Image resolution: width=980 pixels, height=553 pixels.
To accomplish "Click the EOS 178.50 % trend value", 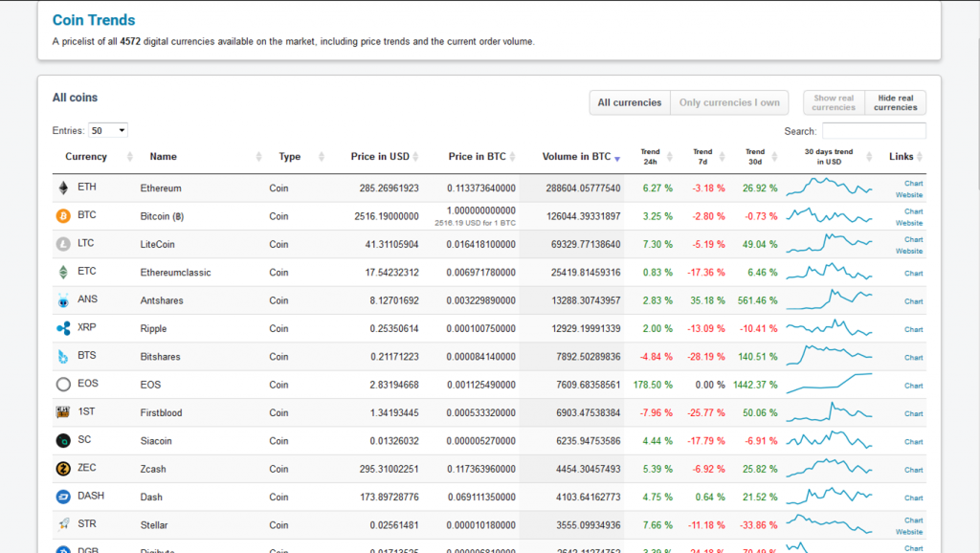I will pos(653,385).
